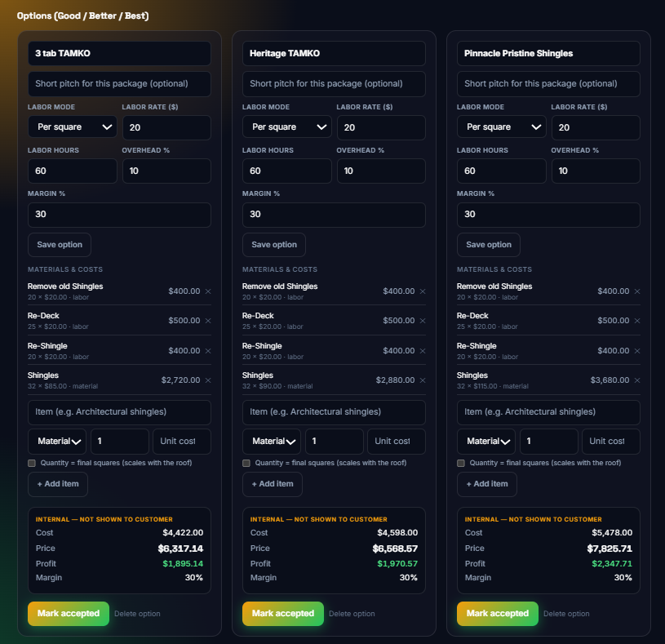Select Labor Hours field in Pinnacle Pristine
The image size is (665, 644).
pyautogui.click(x=502, y=171)
